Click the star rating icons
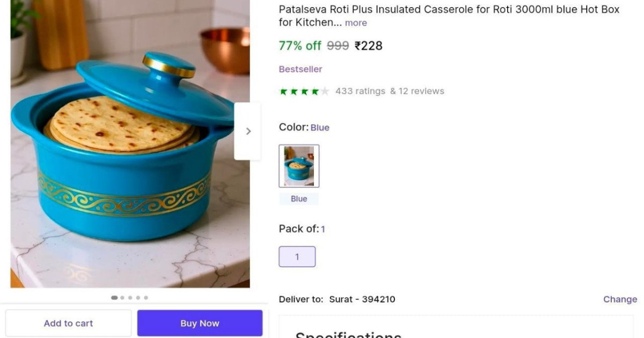The image size is (644, 338). pos(304,91)
